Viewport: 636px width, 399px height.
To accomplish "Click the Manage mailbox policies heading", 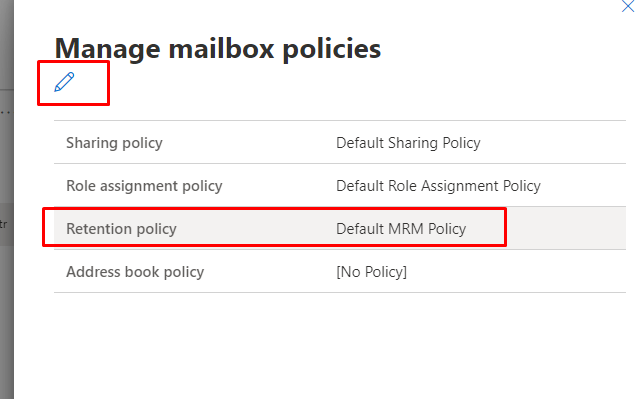I will pos(218,49).
